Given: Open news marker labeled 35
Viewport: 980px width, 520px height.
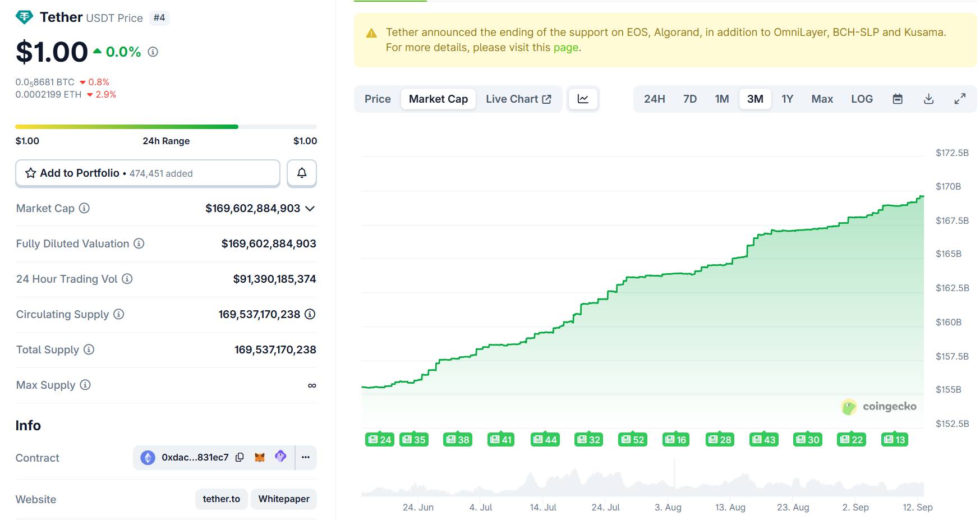Looking at the screenshot, I should point(414,440).
